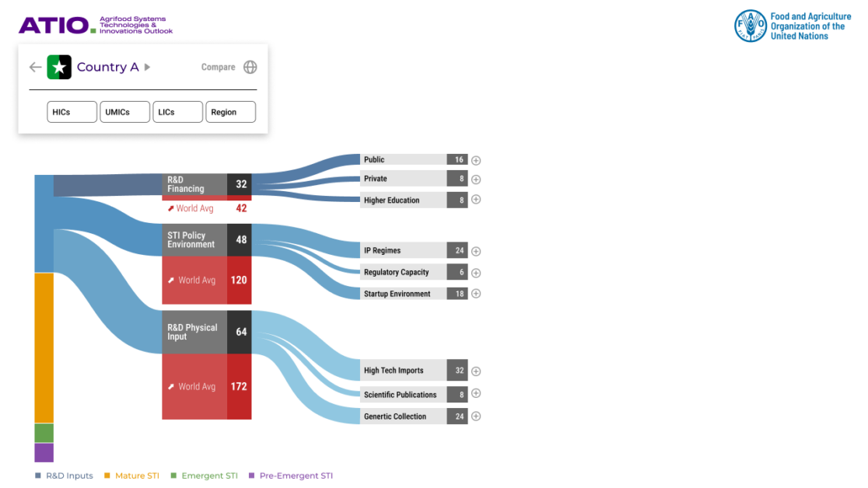
Task: Click the Compare link
Action: (218, 68)
